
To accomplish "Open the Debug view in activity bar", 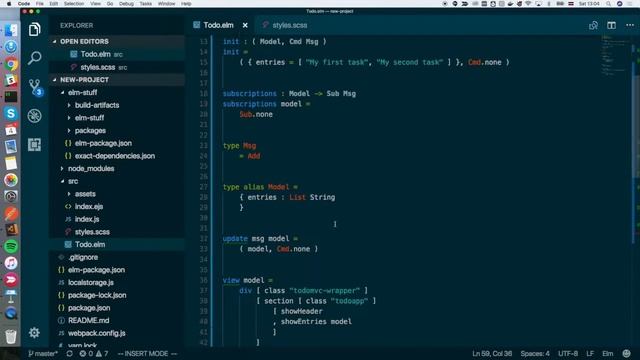I will click(x=35, y=116).
